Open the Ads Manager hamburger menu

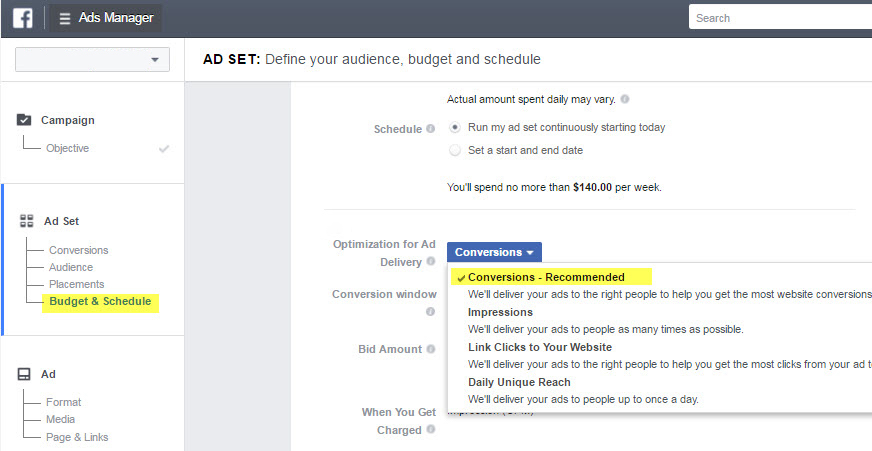click(65, 18)
